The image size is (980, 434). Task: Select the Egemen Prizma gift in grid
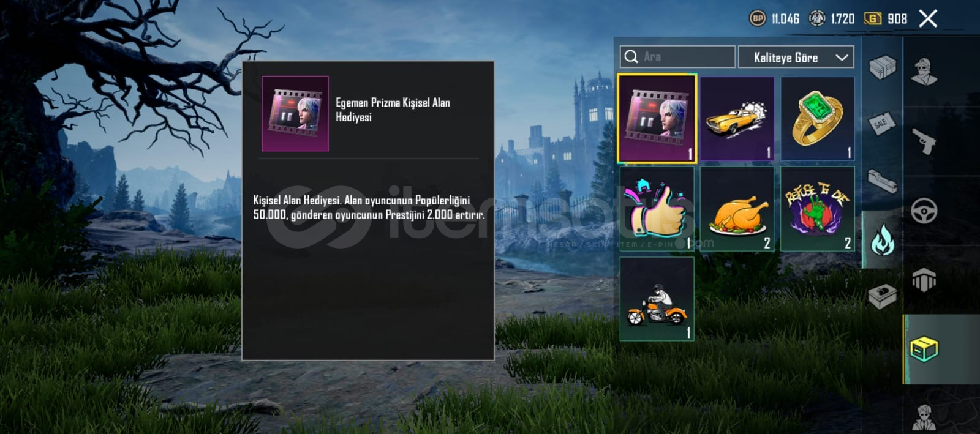click(x=657, y=119)
